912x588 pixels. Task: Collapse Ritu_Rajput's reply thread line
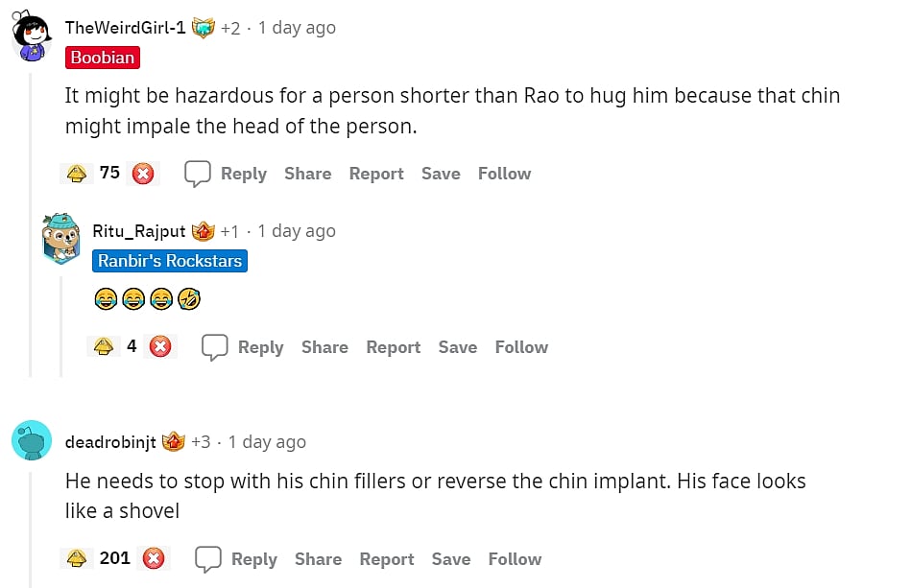pyautogui.click(x=62, y=326)
